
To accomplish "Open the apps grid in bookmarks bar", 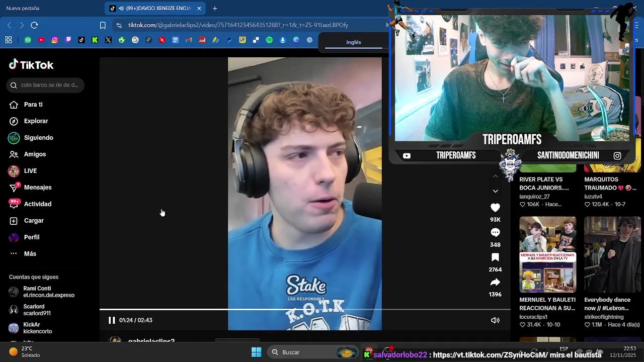I will pos(9,40).
